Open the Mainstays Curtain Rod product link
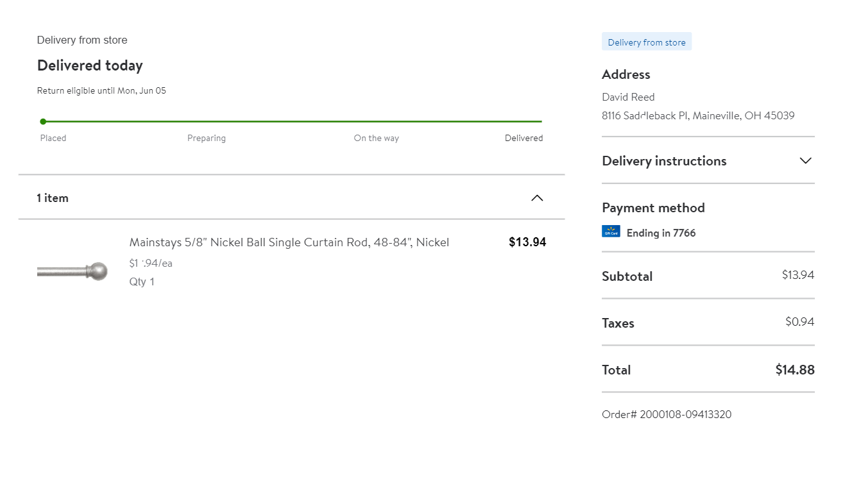This screenshot has width=852, height=504. [x=289, y=242]
